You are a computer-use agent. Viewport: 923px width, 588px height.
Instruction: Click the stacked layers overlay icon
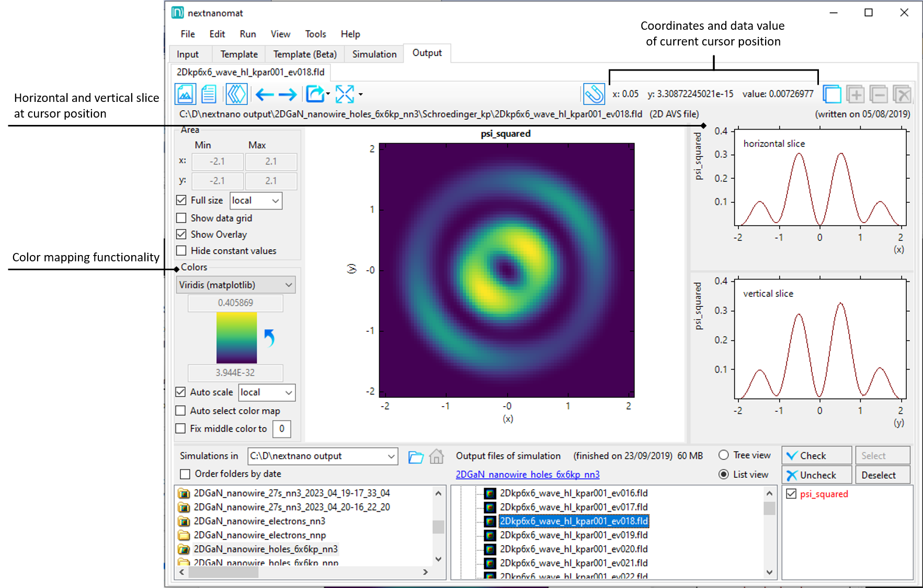click(x=236, y=95)
